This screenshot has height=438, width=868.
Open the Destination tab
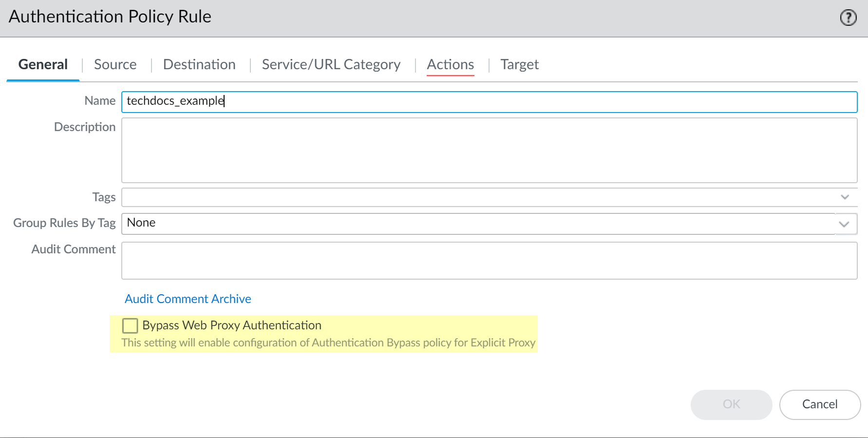tap(199, 64)
